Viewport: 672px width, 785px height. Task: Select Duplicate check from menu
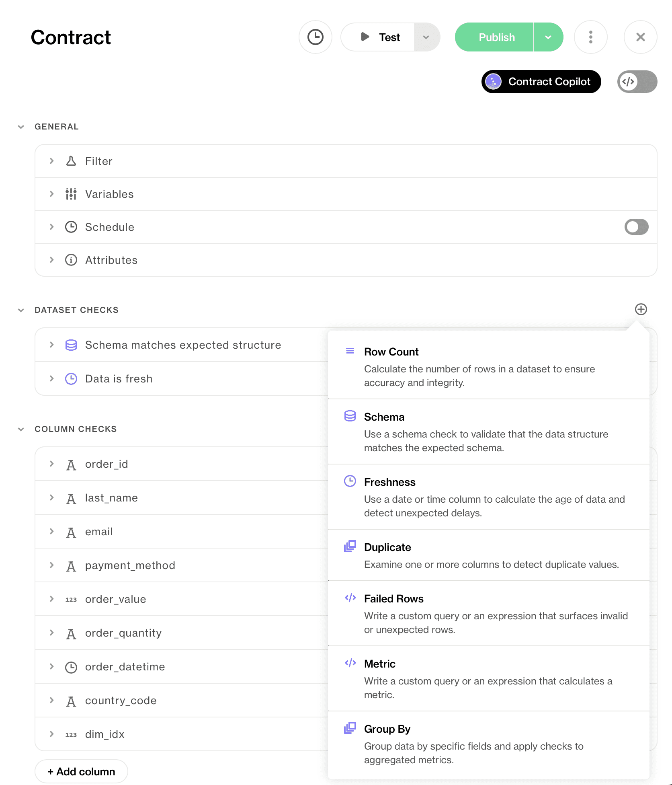tap(489, 555)
